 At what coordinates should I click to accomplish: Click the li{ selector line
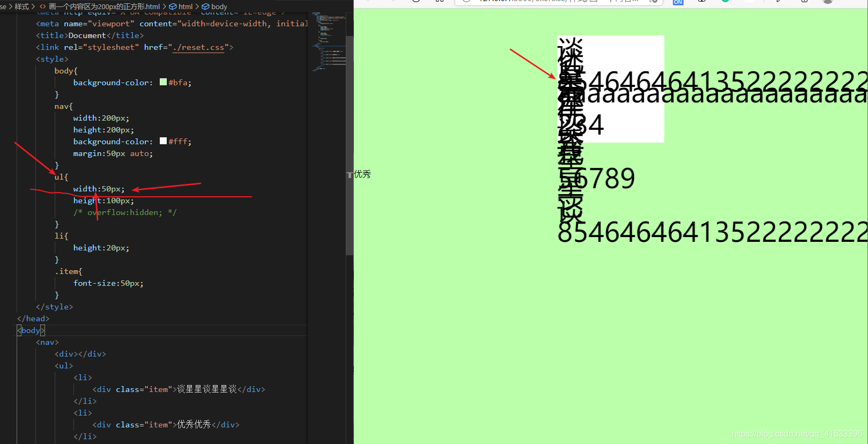point(61,236)
